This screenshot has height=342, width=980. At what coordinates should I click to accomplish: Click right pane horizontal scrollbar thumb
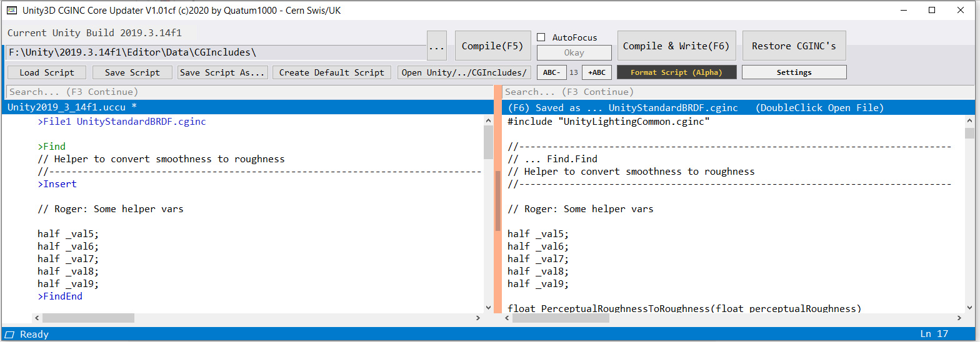(560, 318)
